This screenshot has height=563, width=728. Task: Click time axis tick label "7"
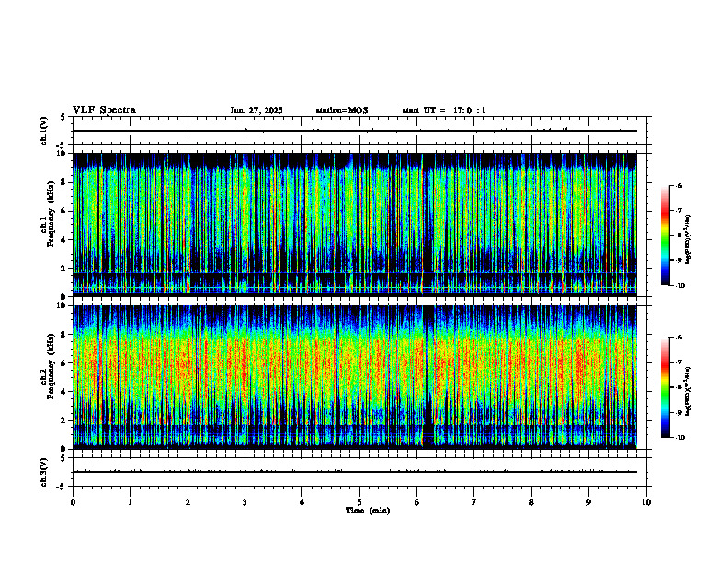pos(474,502)
